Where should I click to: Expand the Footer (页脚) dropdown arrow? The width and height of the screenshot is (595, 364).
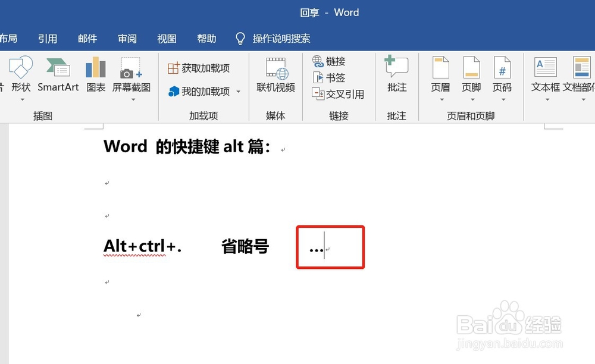click(x=472, y=100)
